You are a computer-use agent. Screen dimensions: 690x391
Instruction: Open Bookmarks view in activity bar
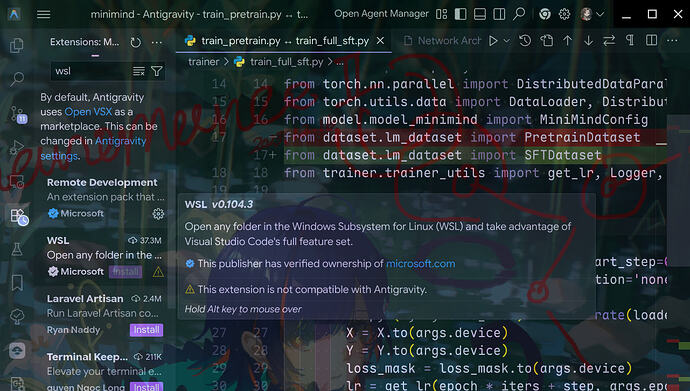(17, 283)
